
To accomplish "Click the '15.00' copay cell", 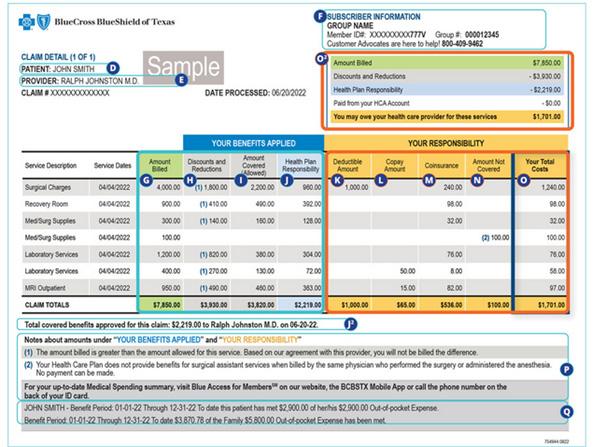I will [407, 288].
